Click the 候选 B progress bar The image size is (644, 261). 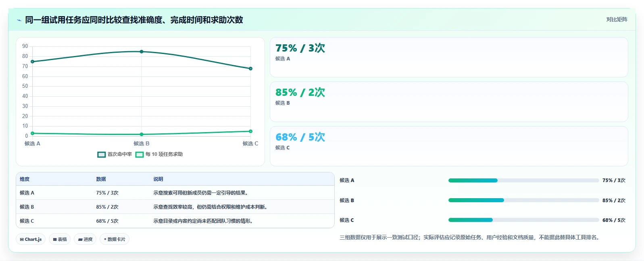pos(523,200)
